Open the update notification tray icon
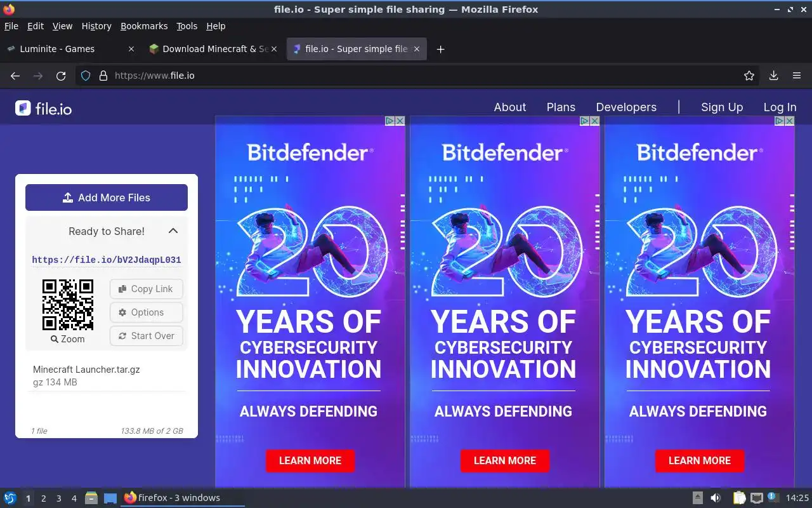The height and width of the screenshot is (508, 812). (x=773, y=497)
